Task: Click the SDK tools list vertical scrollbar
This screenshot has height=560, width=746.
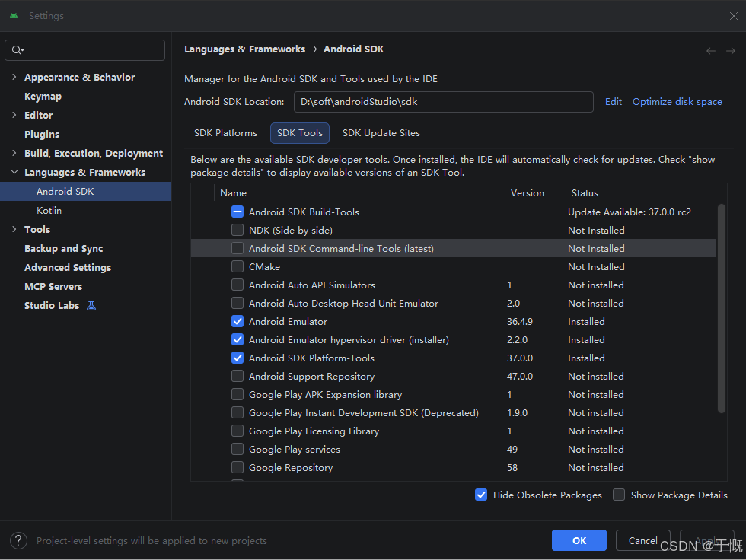Action: pos(722,308)
